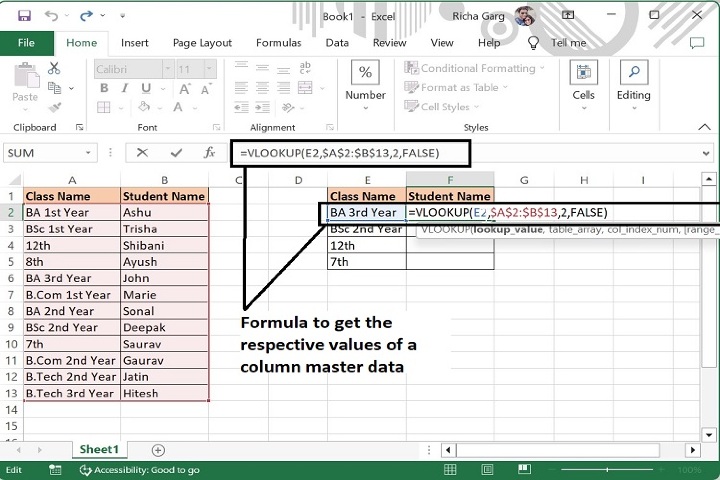This screenshot has width=720, height=480.
Task: Open Clipboard dialog launcher
Action: [79, 127]
